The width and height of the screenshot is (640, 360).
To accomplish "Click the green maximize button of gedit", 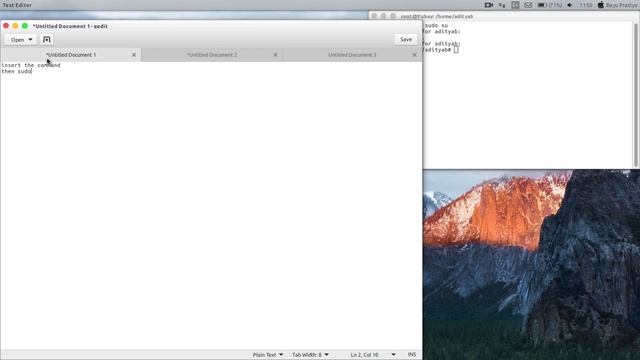I will 25,26.
